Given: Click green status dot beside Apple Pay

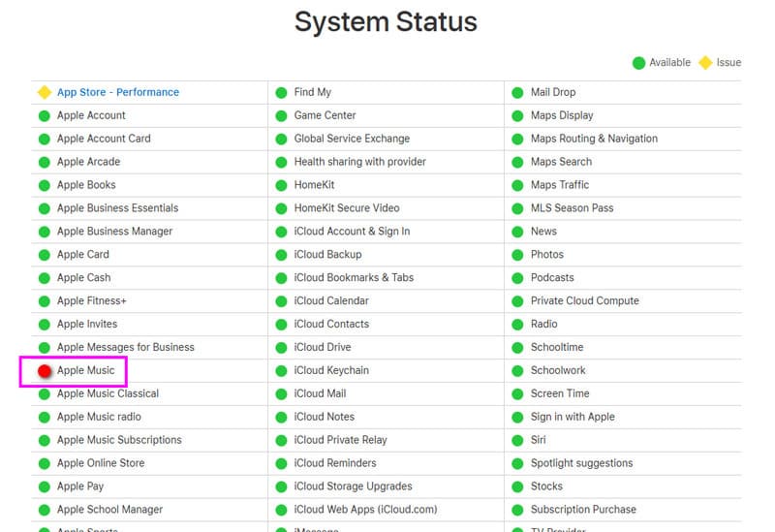Looking at the screenshot, I should [44, 486].
